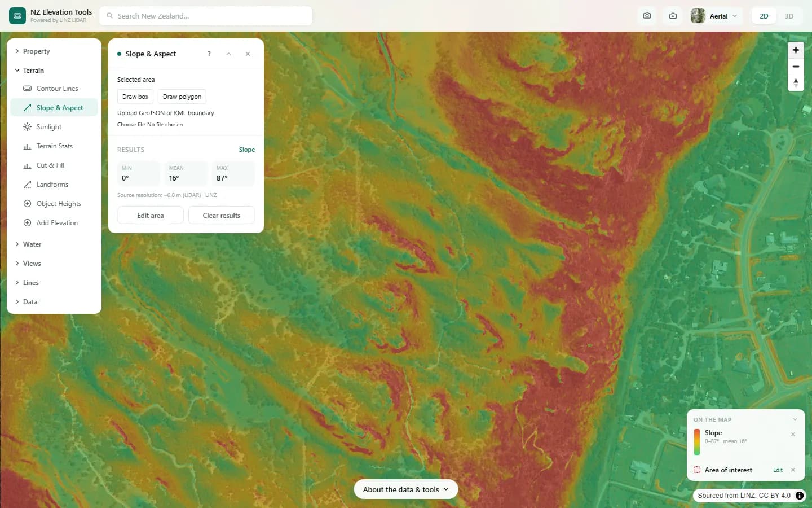Open the Object Heights tool

(54, 204)
